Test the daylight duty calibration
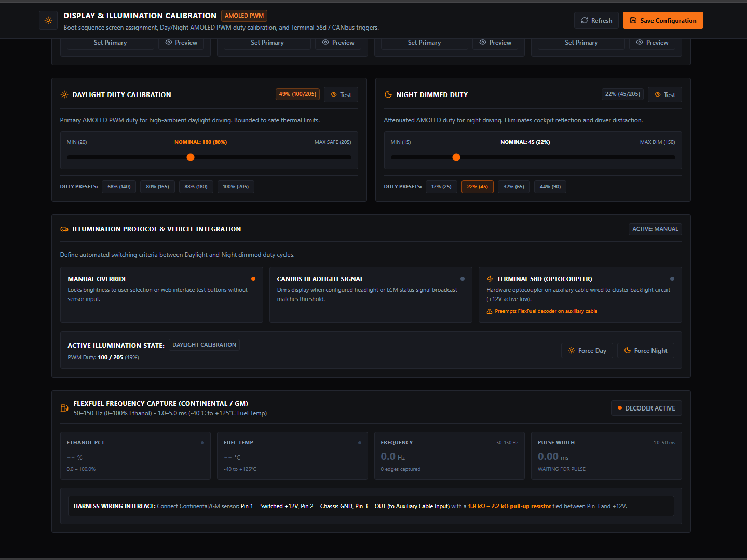Screen dimensions: 747x560 tap(341, 94)
